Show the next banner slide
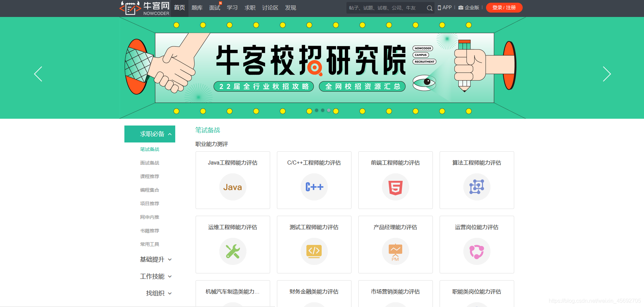Viewport: 644px width, 307px height. 607,74
